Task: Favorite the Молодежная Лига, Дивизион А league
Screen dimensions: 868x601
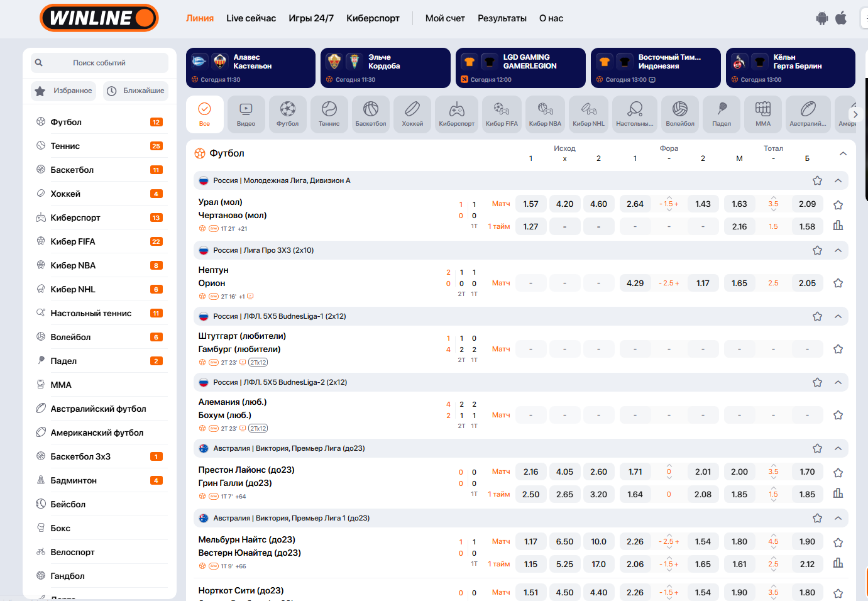Action: (817, 180)
